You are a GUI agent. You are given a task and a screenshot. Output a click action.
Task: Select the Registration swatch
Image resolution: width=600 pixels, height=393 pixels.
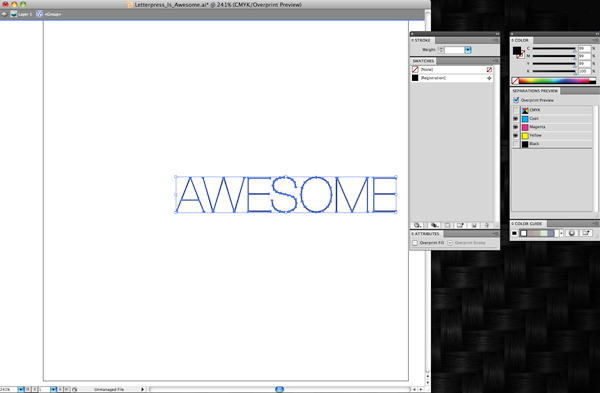(452, 78)
